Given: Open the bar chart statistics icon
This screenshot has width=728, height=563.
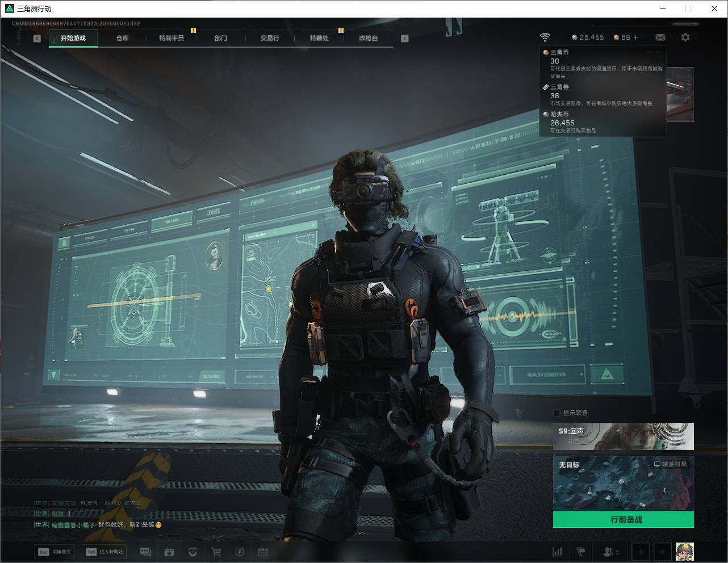Looking at the screenshot, I should pos(558,552).
